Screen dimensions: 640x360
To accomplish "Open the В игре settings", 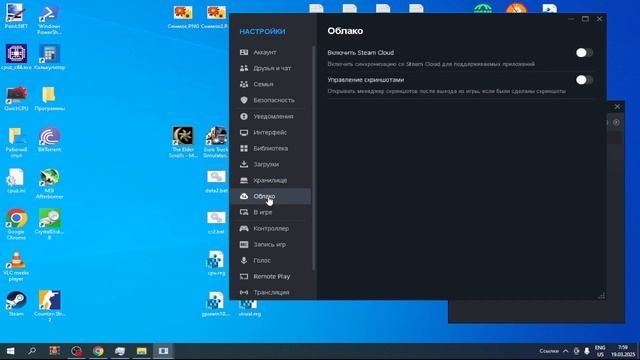I will pos(270,212).
